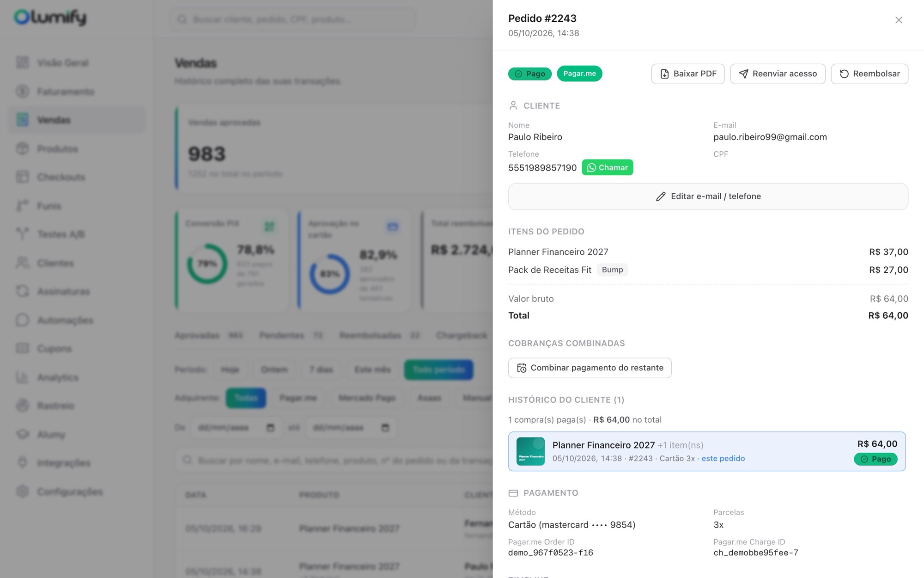Close the Pedido #2243 panel
This screenshot has width=924, height=578.
pyautogui.click(x=899, y=20)
